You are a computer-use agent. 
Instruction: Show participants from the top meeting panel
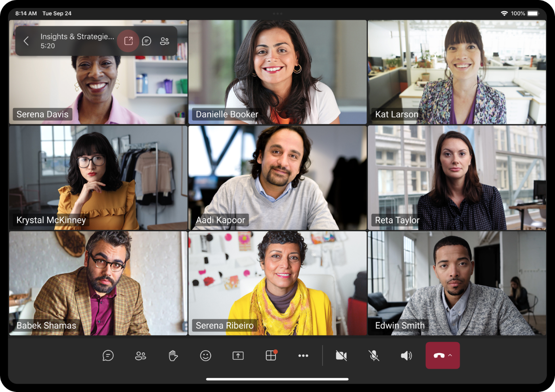[x=165, y=41]
